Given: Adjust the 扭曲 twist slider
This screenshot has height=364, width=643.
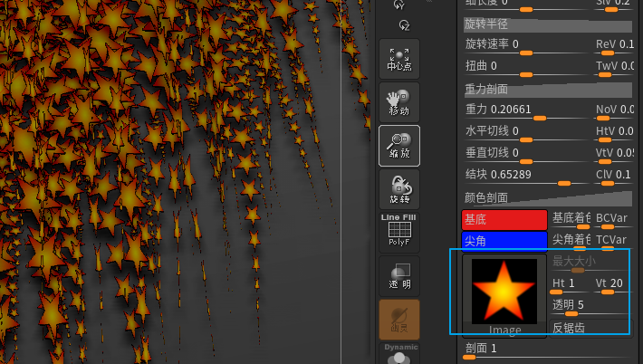Looking at the screenshot, I should point(527,68).
